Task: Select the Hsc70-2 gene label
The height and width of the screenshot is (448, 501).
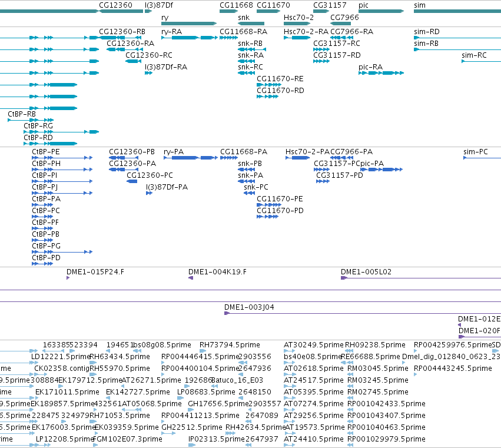Action: [298, 18]
